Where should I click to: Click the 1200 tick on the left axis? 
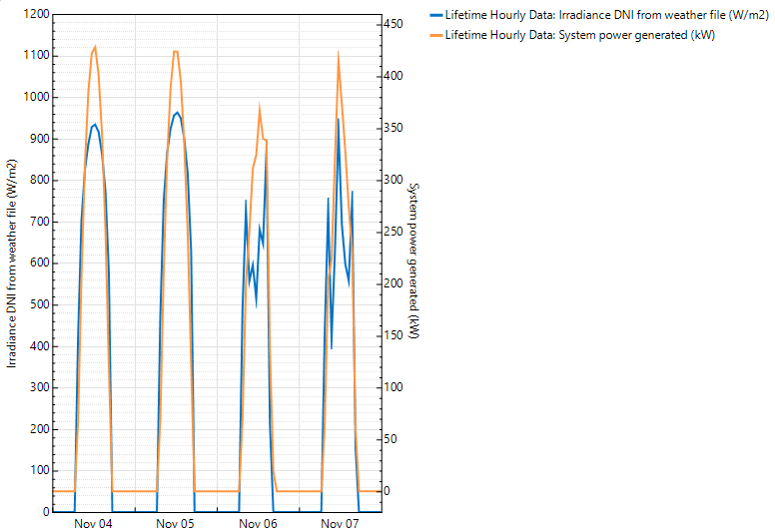click(x=34, y=15)
